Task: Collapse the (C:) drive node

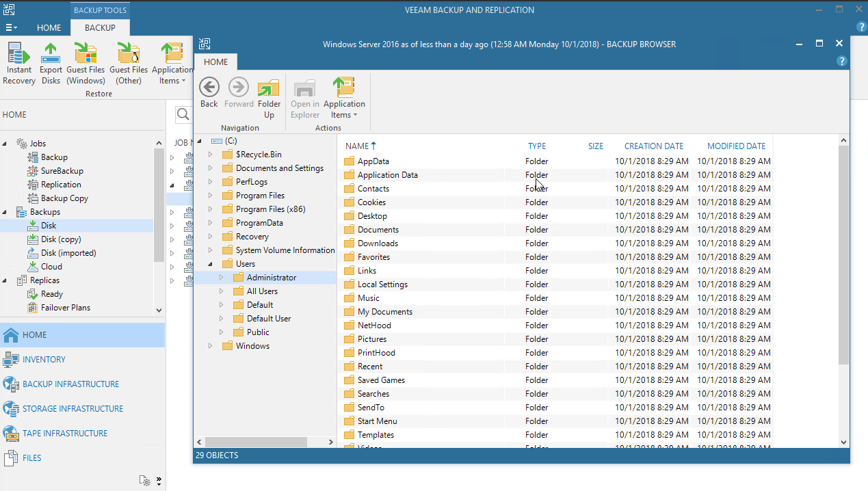Action: pyautogui.click(x=200, y=141)
